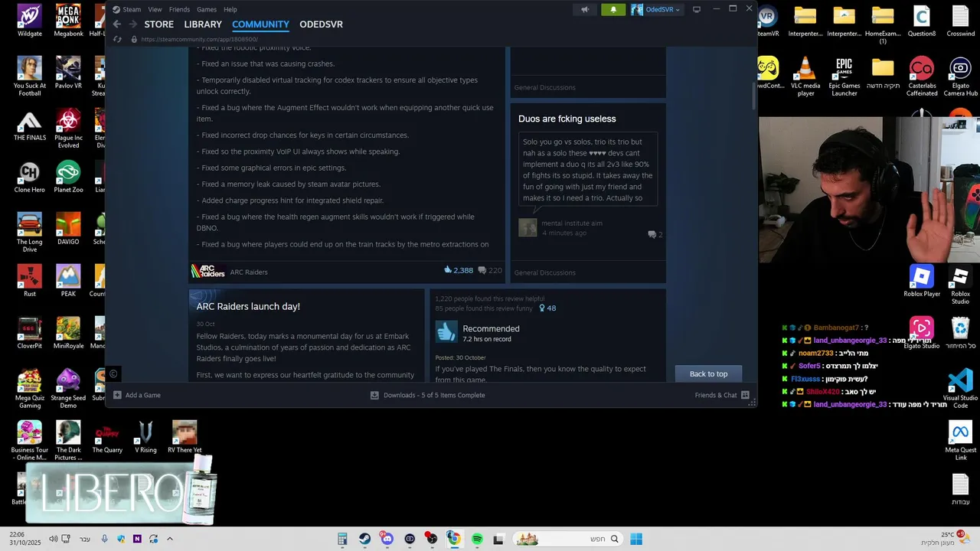The width and height of the screenshot is (980, 551).
Task: Switch to the STORE tab
Action: pyautogui.click(x=159, y=24)
